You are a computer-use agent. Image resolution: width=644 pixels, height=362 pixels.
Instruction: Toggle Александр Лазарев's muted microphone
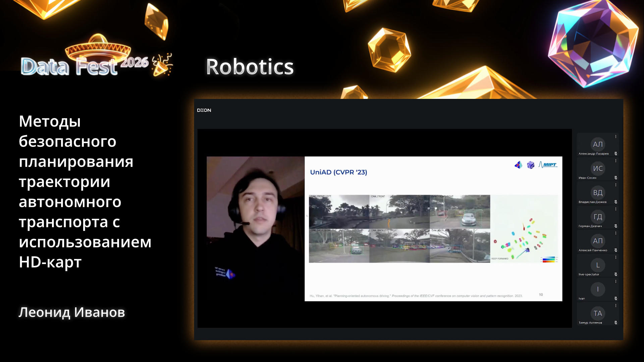616,154
